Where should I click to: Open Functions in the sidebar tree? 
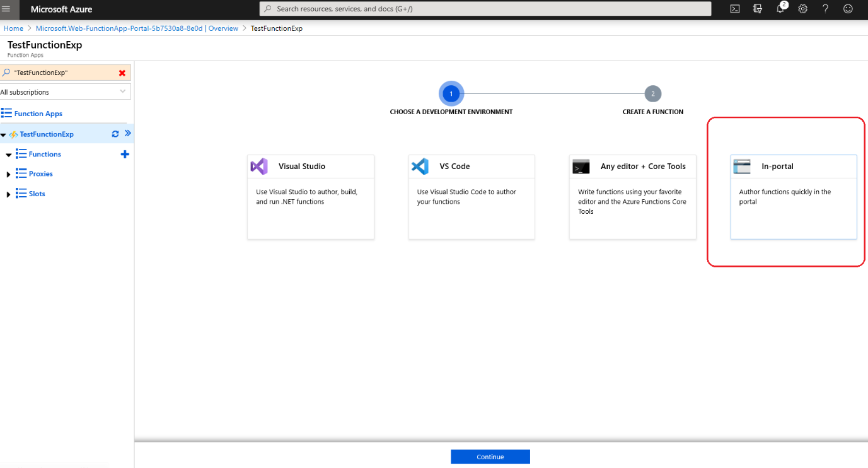[x=45, y=154]
